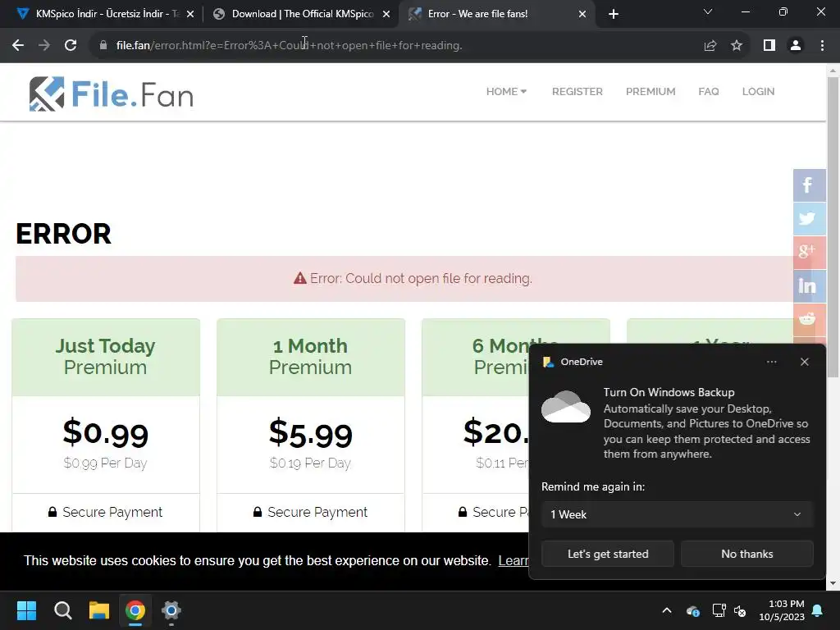Click No thanks button

coord(746,554)
